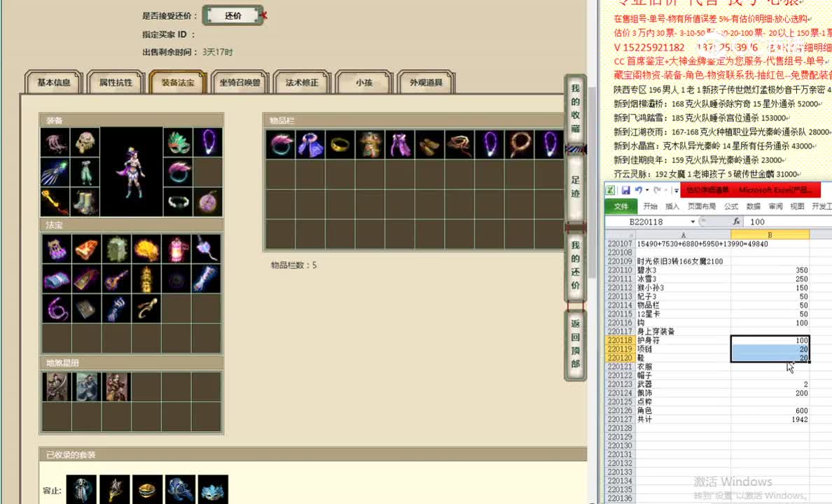Click the Save icon in Excel's quick access toolbar
The width and height of the screenshot is (832, 504).
(x=626, y=190)
